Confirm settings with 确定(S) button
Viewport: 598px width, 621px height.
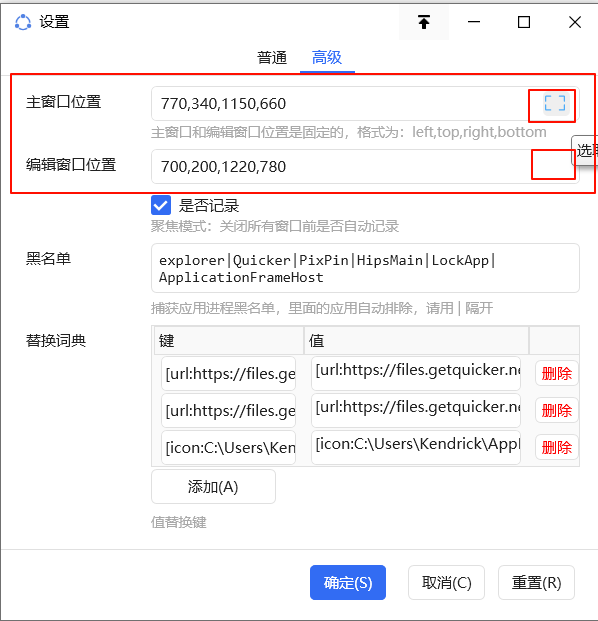(348, 582)
